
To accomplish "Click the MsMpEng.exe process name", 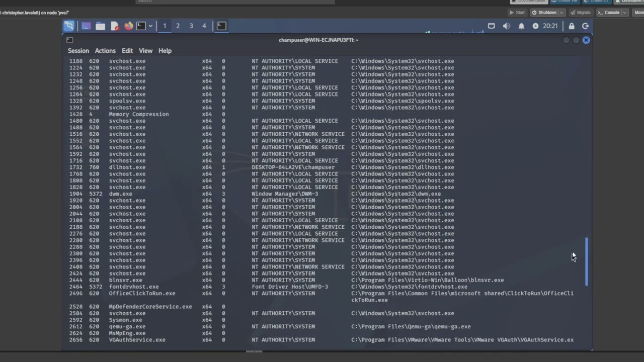I will [x=127, y=333].
